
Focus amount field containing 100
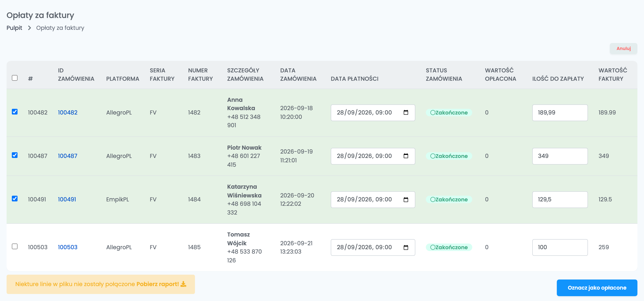[560, 247]
